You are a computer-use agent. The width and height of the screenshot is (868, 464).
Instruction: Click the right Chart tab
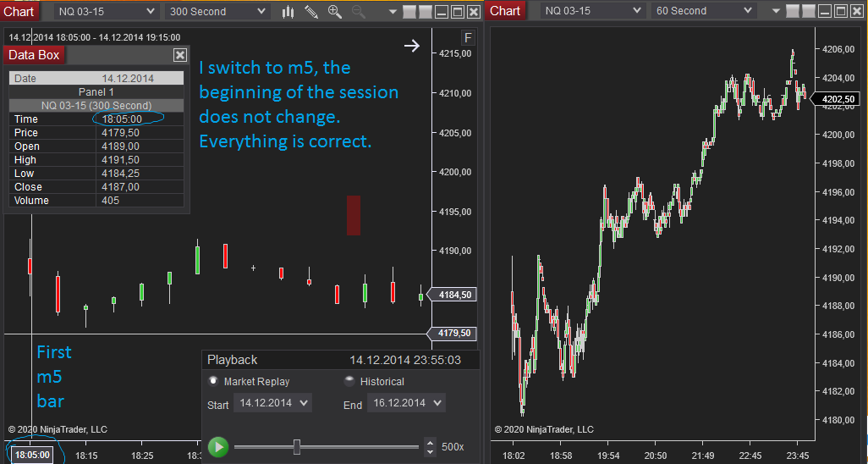pos(505,10)
